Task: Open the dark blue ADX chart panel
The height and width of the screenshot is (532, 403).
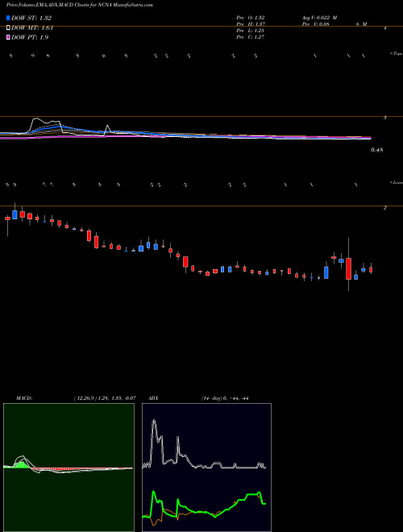Action: point(206,468)
